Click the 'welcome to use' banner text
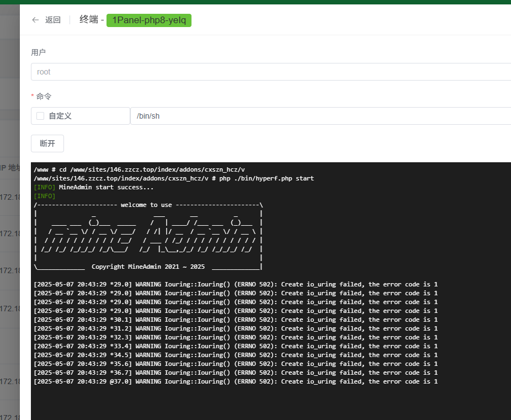The height and width of the screenshot is (420, 511). tap(146, 205)
